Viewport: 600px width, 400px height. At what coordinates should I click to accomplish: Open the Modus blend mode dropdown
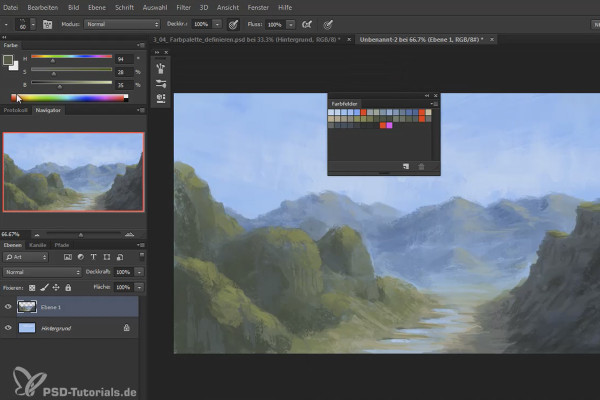[122, 24]
